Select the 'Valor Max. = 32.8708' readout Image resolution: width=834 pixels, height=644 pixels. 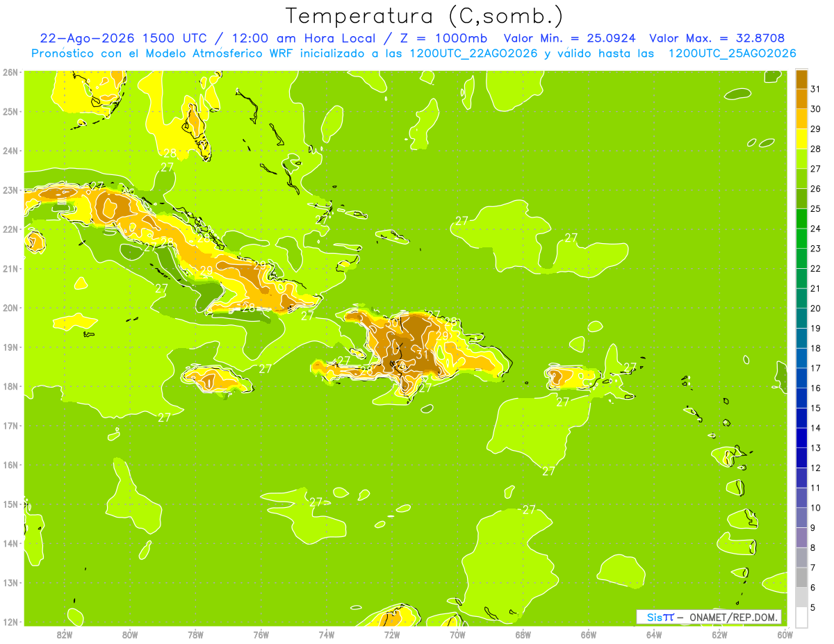click(717, 38)
